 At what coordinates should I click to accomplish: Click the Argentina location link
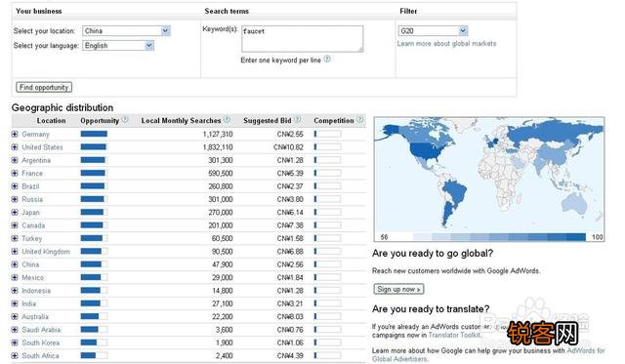point(36,160)
